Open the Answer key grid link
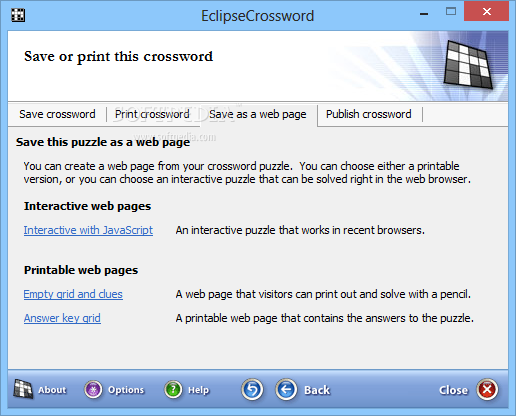This screenshot has width=516, height=416. pyautogui.click(x=62, y=318)
